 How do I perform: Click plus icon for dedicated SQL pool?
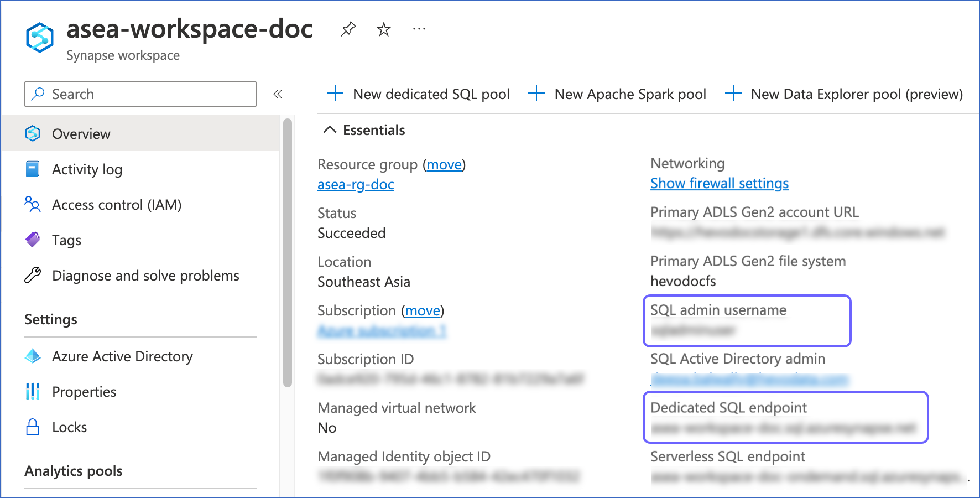tap(335, 94)
